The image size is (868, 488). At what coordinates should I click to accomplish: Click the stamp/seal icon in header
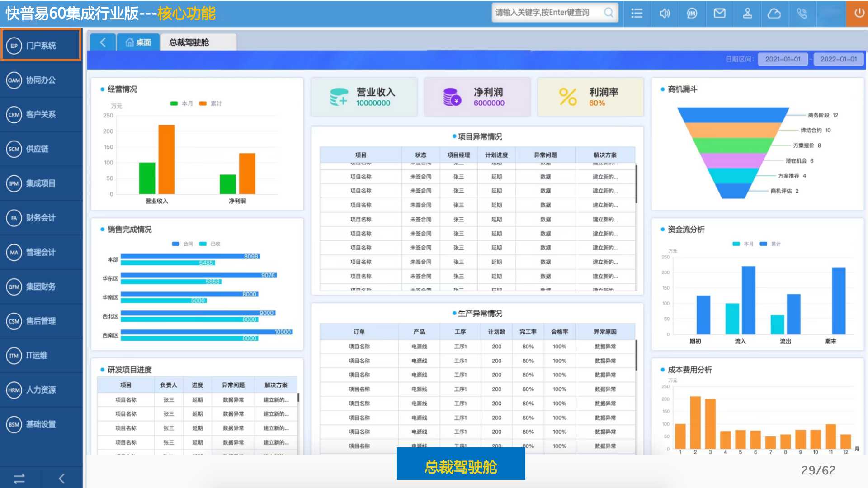coord(747,14)
